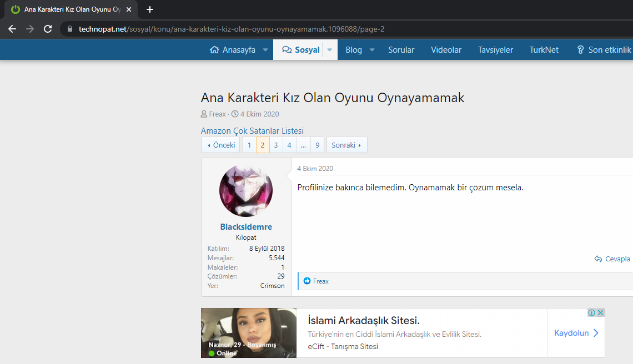Open Anasayfa in the navigation bar
Screen dimensions: 633x364
[x=233, y=49]
